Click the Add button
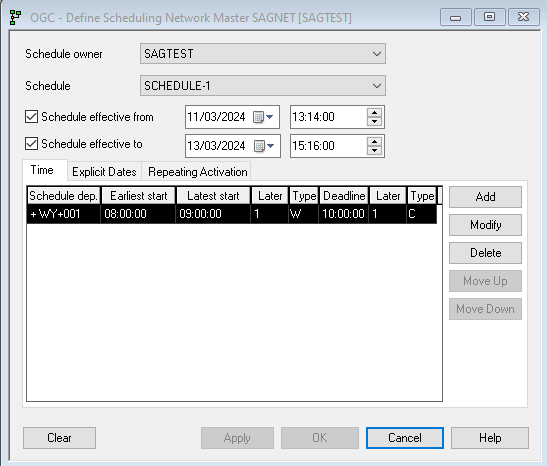The height and width of the screenshot is (466, 547). pyautogui.click(x=485, y=197)
